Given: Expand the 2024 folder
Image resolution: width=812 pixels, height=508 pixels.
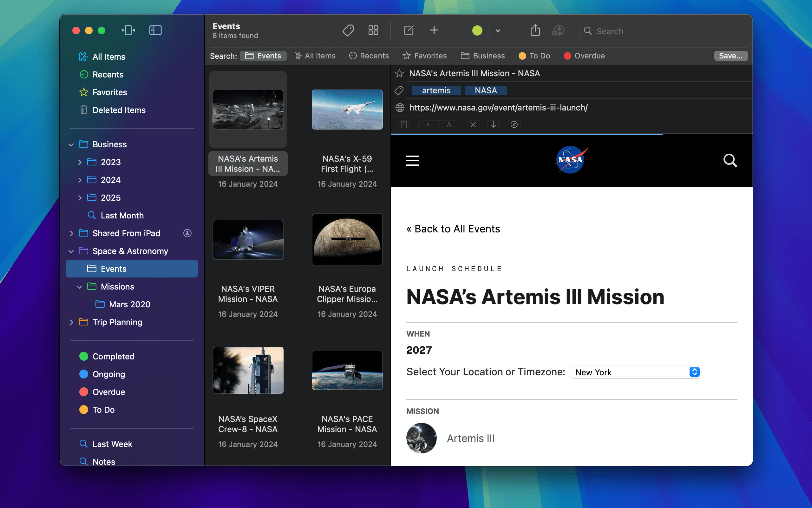Looking at the screenshot, I should click(80, 180).
